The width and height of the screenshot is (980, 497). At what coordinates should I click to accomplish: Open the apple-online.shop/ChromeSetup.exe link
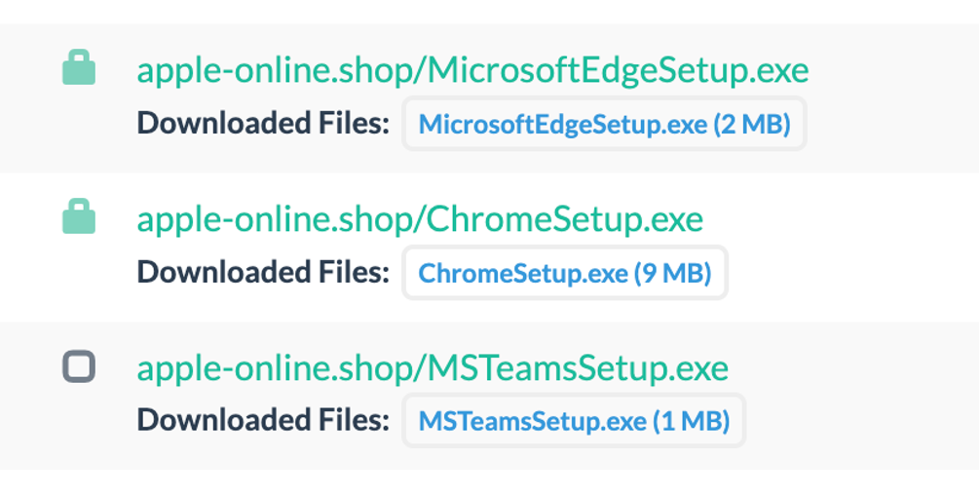point(420,219)
